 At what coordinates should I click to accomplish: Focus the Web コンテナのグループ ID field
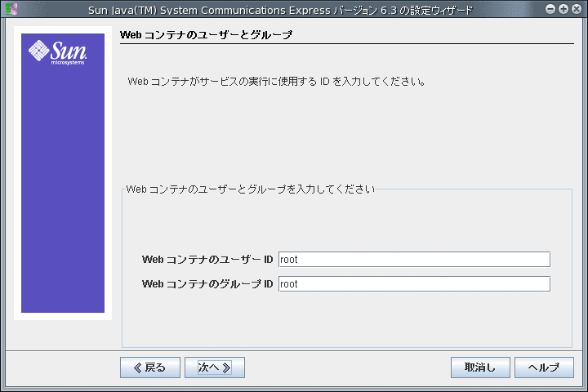click(414, 284)
